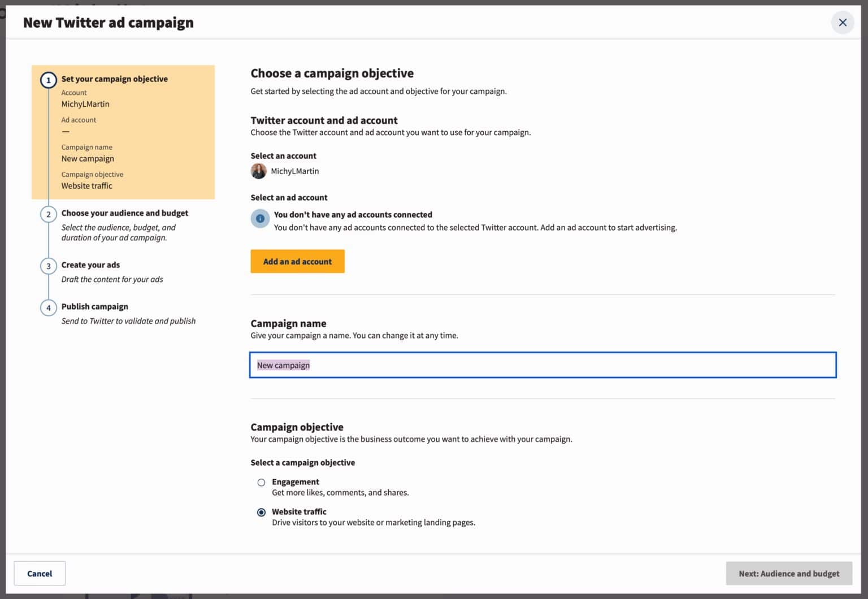The width and height of the screenshot is (868, 599).
Task: Click step 4 circle for publishing campaign
Action: coord(49,307)
